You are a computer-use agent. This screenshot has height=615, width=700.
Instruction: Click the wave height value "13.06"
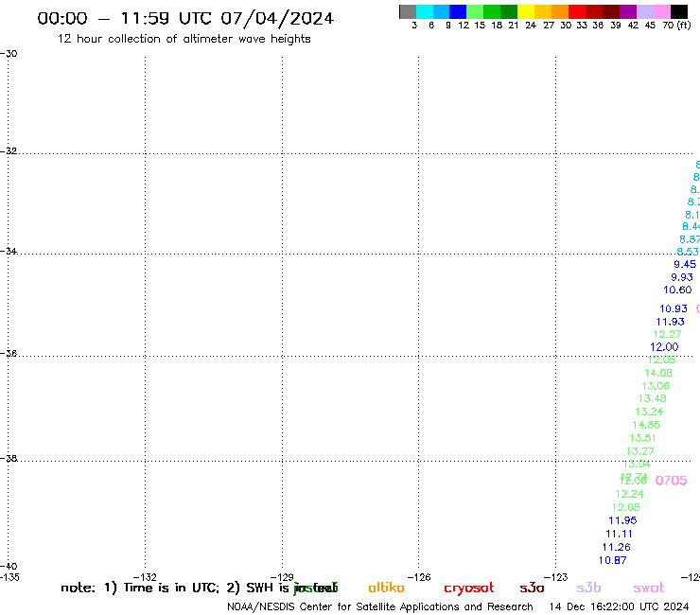(x=656, y=386)
